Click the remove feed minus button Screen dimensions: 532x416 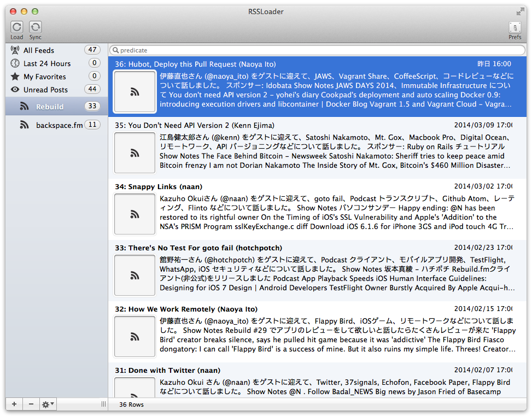point(31,404)
